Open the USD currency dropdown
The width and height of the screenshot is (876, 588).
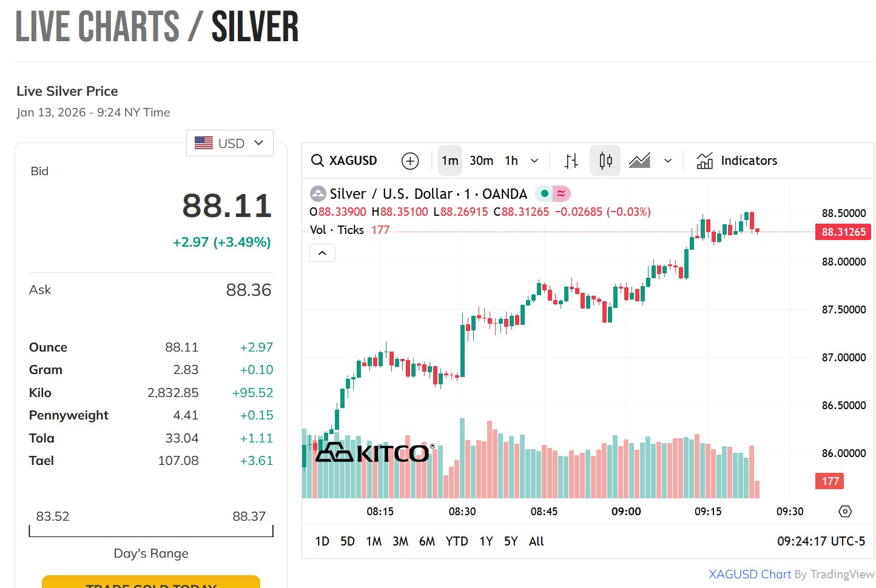click(x=230, y=143)
